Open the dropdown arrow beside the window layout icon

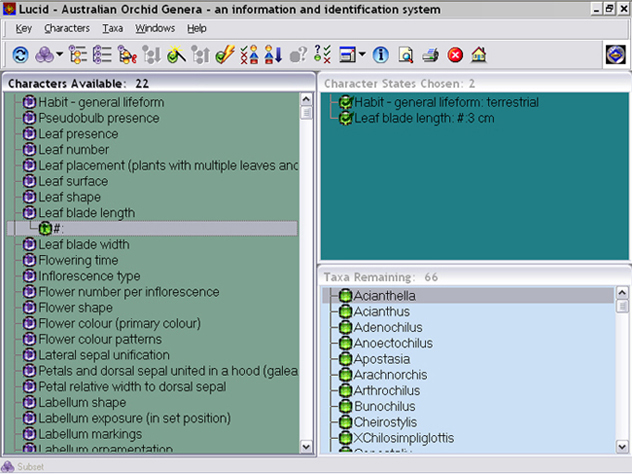[x=362, y=54]
